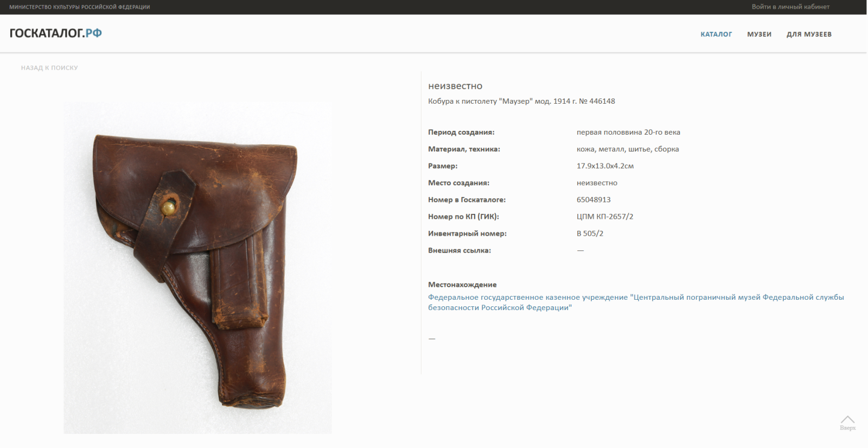Click 'Войти в личный кабинет' login link
This screenshot has width=868, height=448.
pyautogui.click(x=790, y=7)
